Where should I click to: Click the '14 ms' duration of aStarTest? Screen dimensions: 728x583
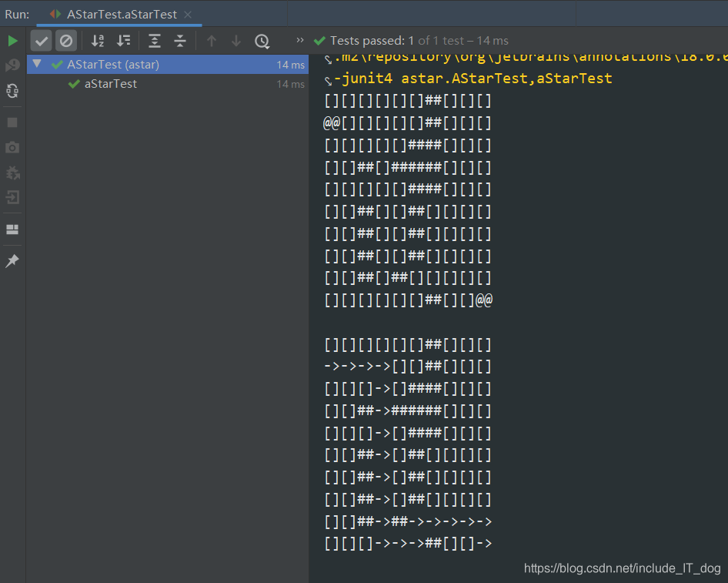point(291,84)
